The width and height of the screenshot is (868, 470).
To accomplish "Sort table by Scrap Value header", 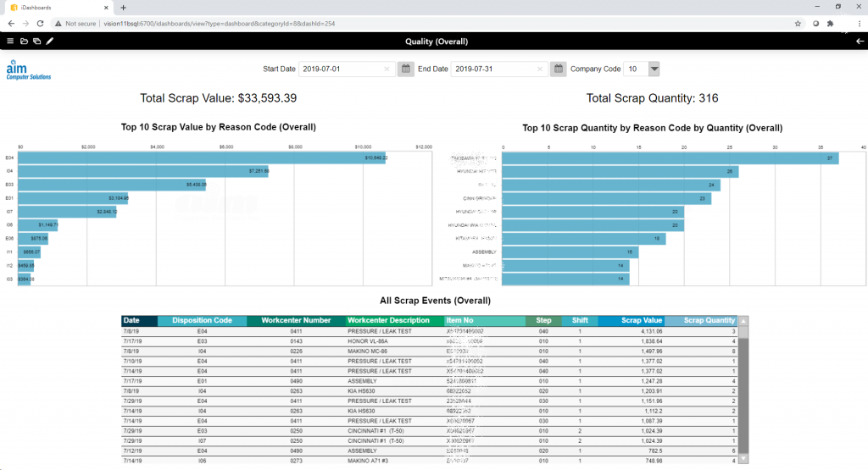I will pos(631,320).
